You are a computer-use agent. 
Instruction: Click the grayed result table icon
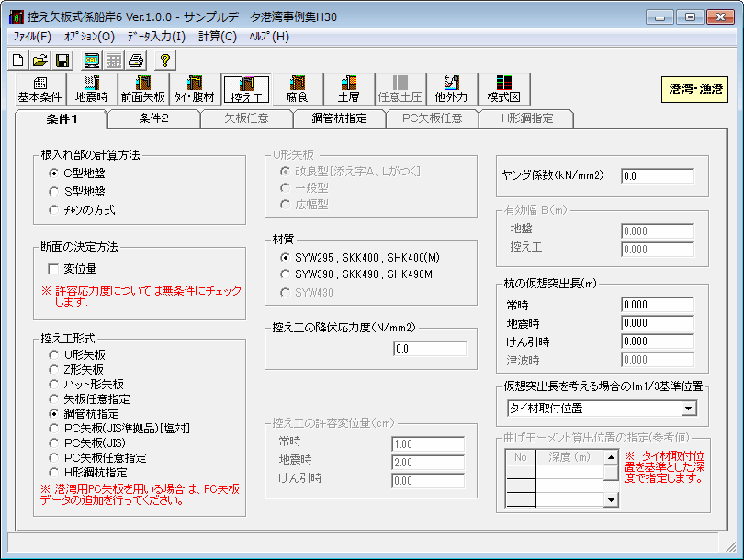[x=113, y=61]
